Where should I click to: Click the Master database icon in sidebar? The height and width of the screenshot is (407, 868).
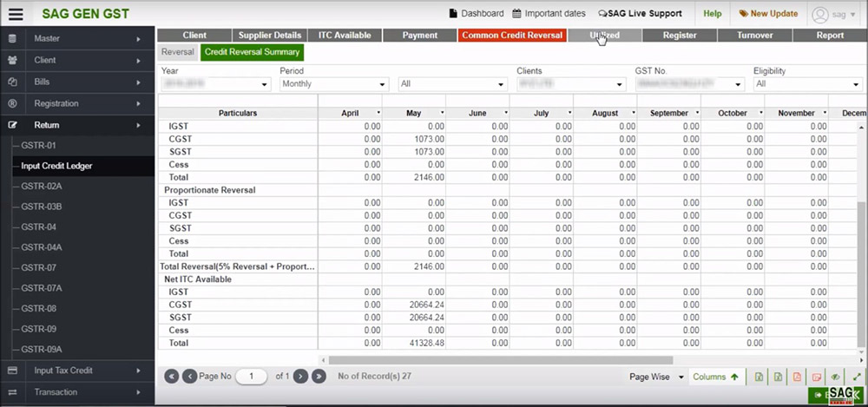(x=12, y=39)
